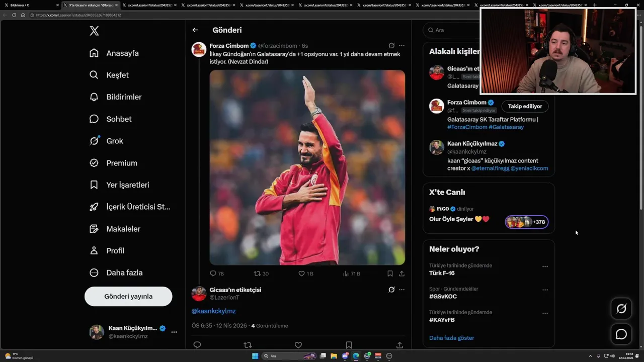This screenshot has height=362, width=644.
Task: Share the Forza Cimbom post
Action: (401, 274)
